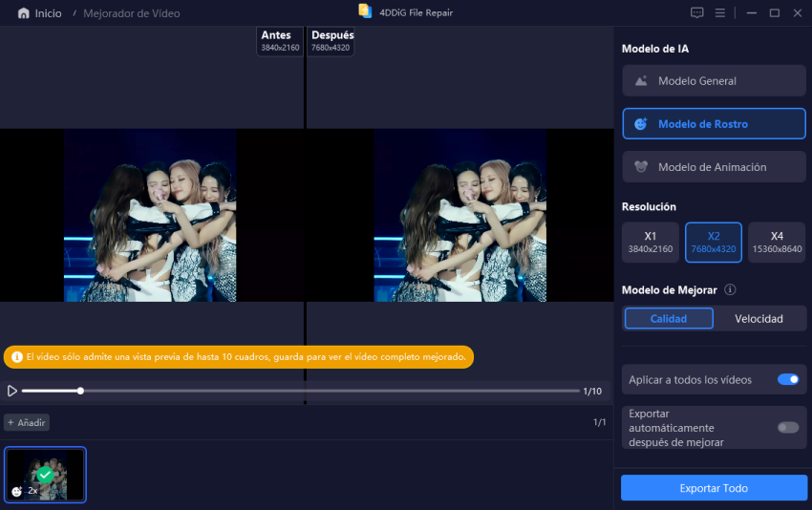Image resolution: width=812 pixels, height=510 pixels.
Task: Pick X2 7680x4320 resolution
Action: pos(714,243)
